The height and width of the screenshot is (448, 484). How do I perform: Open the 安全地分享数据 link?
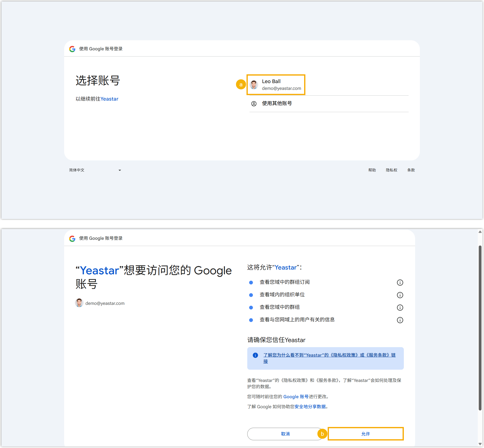point(310,407)
